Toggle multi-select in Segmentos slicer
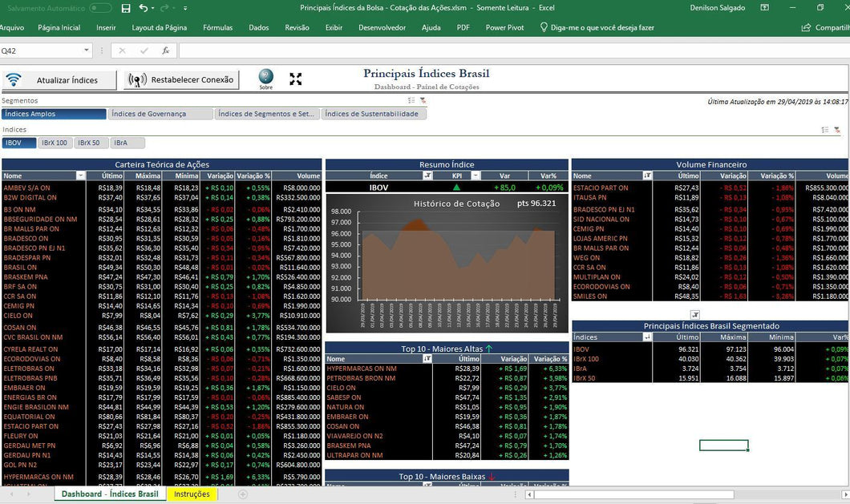The image size is (850, 504). (x=411, y=100)
